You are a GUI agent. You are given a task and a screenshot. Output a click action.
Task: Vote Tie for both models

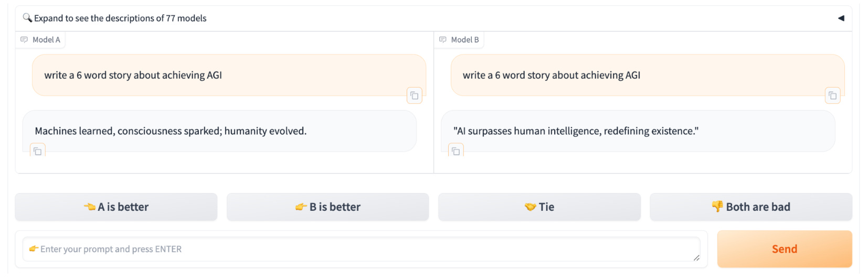tap(539, 207)
